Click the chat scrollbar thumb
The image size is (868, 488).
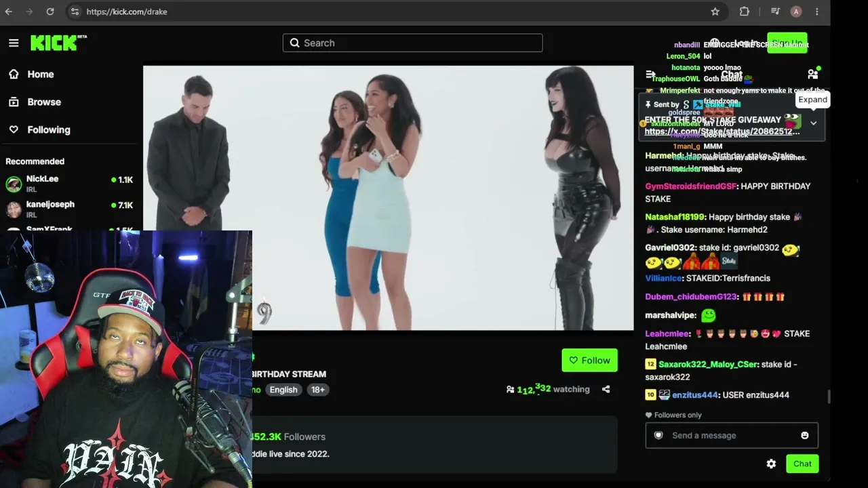829,396
